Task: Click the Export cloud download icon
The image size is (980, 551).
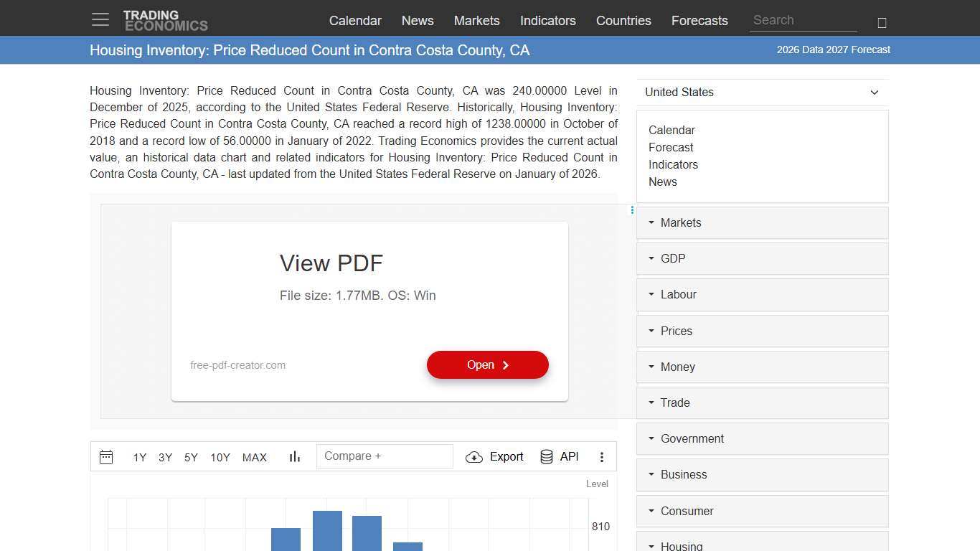Action: [x=474, y=457]
